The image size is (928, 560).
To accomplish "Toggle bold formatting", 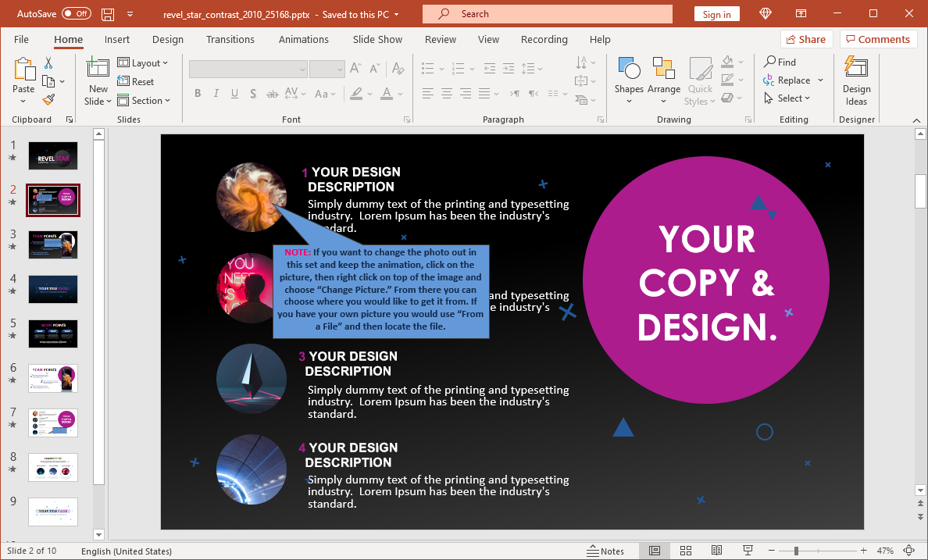I will click(198, 93).
